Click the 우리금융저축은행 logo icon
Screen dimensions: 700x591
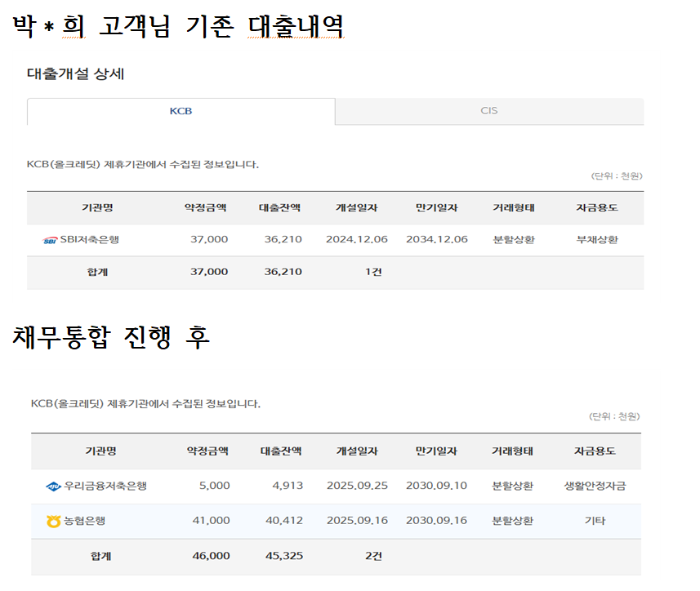[x=53, y=487]
